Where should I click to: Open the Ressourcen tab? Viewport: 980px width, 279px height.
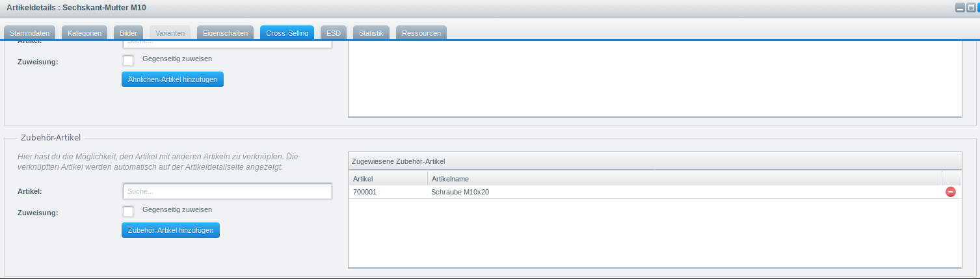pyautogui.click(x=421, y=33)
